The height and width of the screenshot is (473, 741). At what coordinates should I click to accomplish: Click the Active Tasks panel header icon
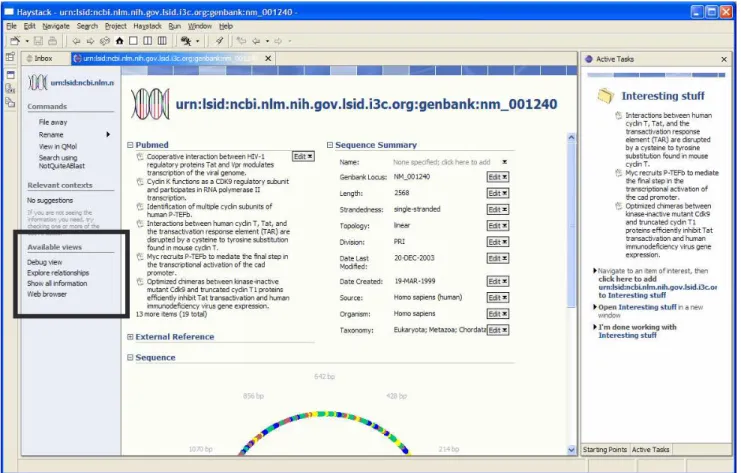[x=588, y=59]
